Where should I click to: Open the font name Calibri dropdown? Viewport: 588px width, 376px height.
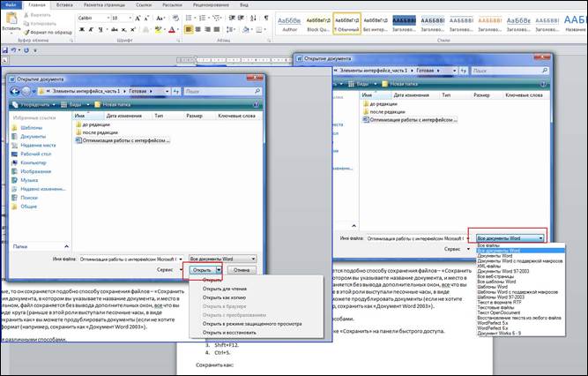(x=108, y=18)
